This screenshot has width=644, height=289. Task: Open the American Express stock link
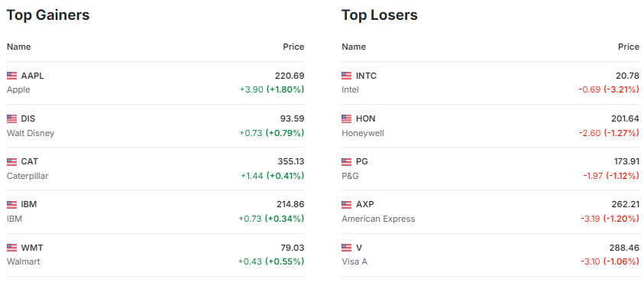point(378,219)
